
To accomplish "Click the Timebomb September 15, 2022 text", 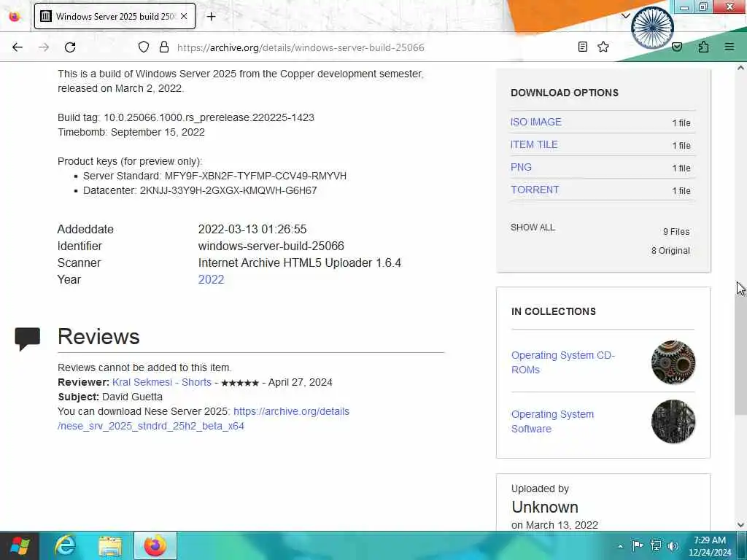I will (x=131, y=132).
